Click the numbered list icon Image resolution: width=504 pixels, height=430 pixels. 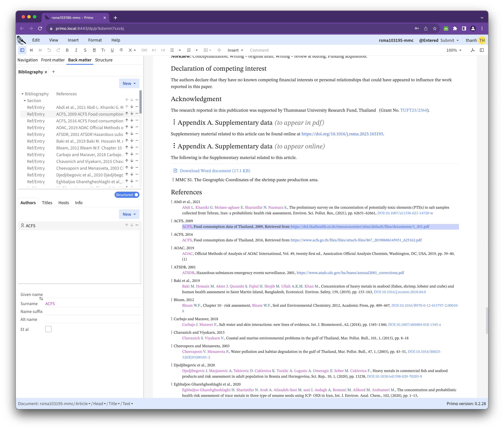[189, 50]
